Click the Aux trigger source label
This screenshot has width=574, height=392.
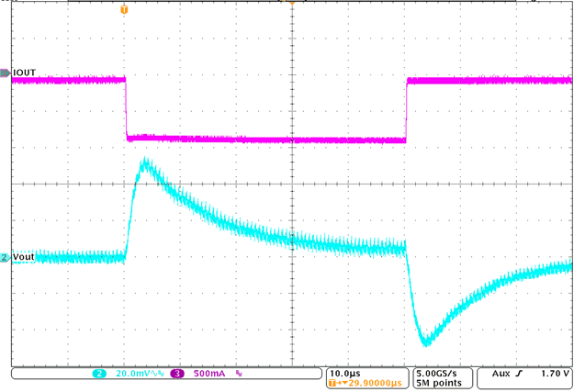tap(501, 375)
